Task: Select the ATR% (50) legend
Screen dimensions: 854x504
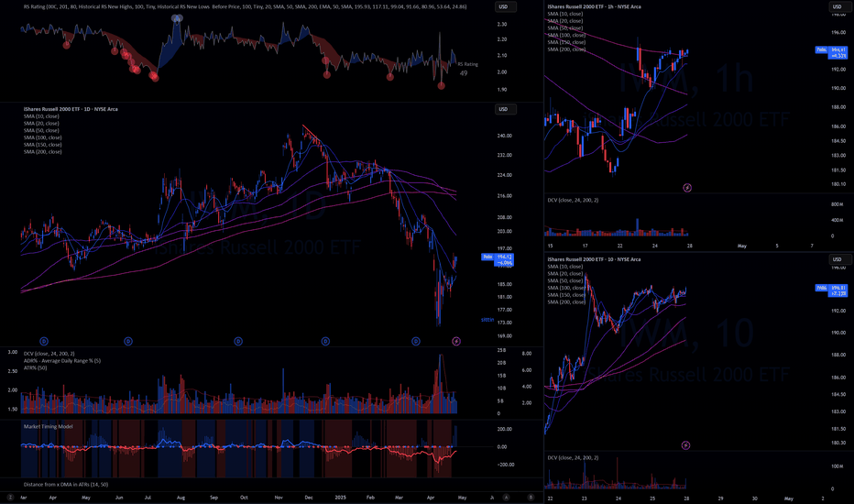Action: click(36, 367)
